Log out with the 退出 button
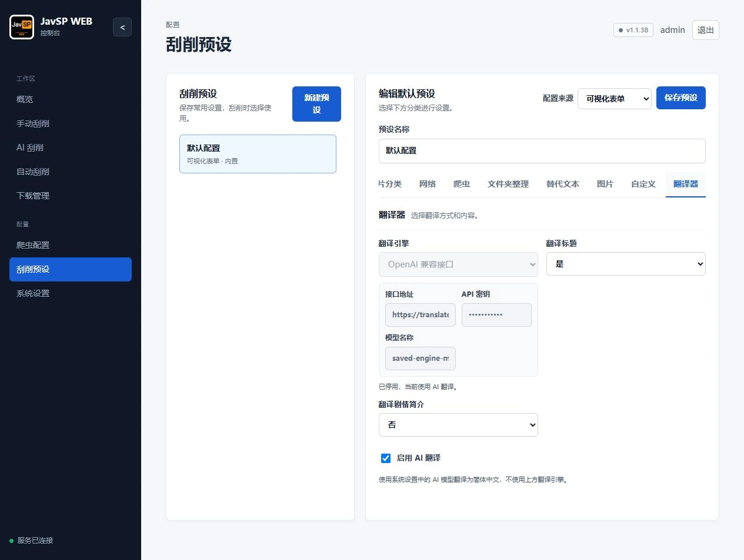Viewport: 744px width, 560px height. point(706,30)
